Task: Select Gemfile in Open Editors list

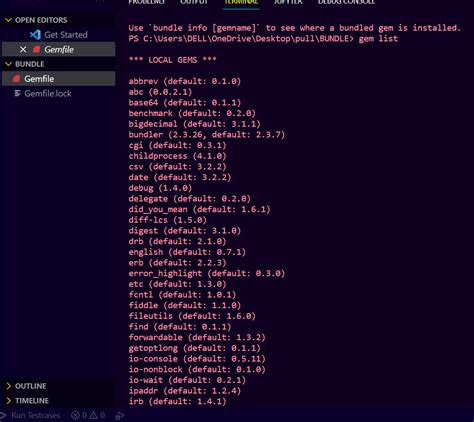Action: coord(59,50)
